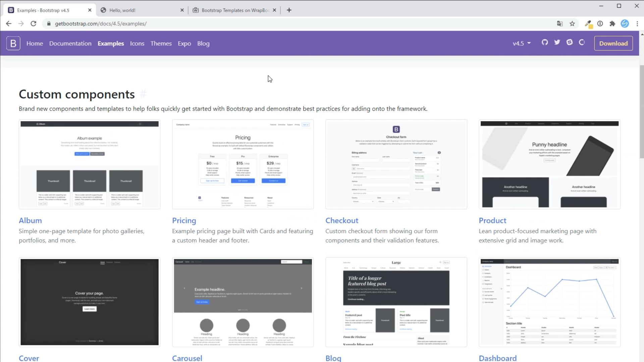
Task: Click the Bootstrap Twitter icon
Action: [557, 42]
